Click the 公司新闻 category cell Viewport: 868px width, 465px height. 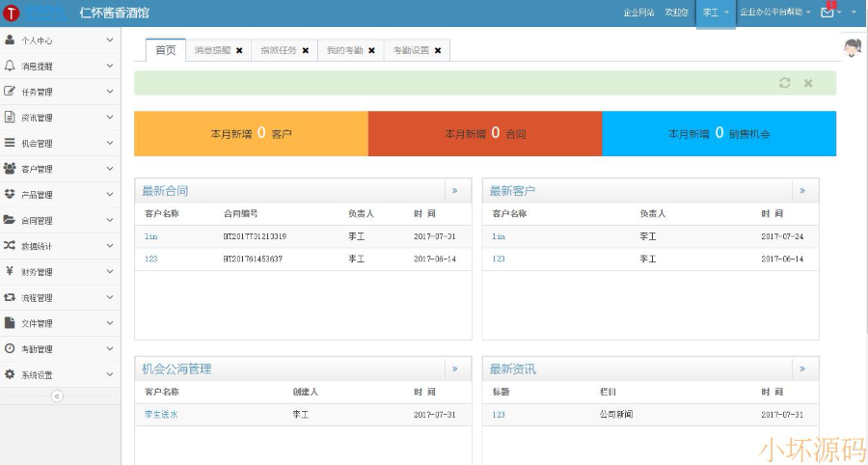click(x=616, y=414)
